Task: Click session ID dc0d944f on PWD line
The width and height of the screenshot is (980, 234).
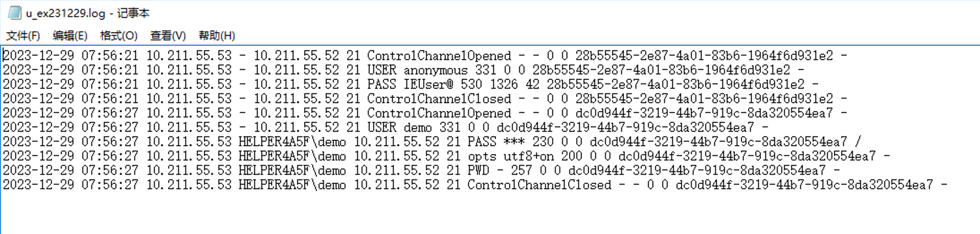Action: (697, 170)
